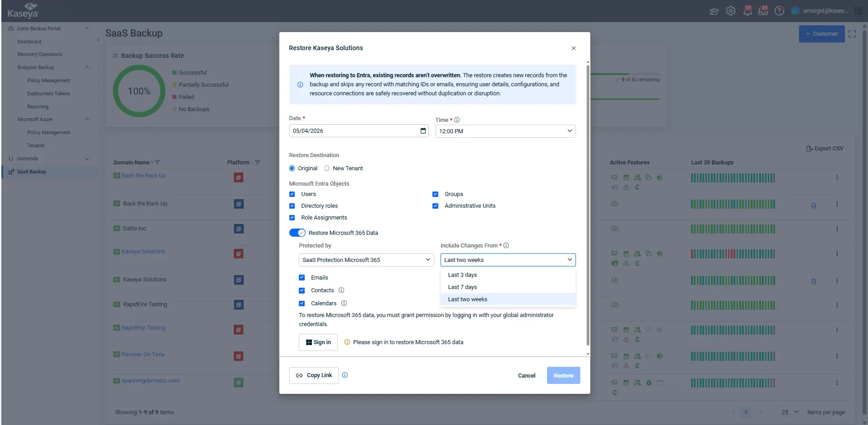The width and height of the screenshot is (868, 425).
Task: Filter the Domain Name column
Action: click(158, 163)
